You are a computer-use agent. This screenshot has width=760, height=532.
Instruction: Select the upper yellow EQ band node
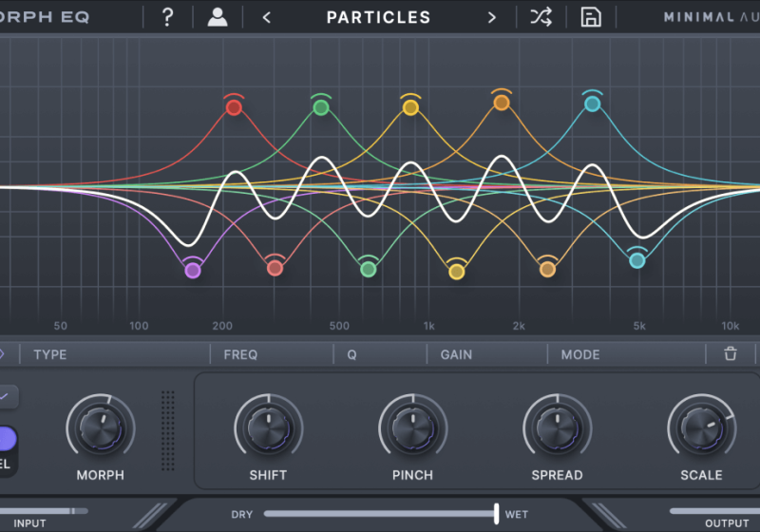[410, 107]
